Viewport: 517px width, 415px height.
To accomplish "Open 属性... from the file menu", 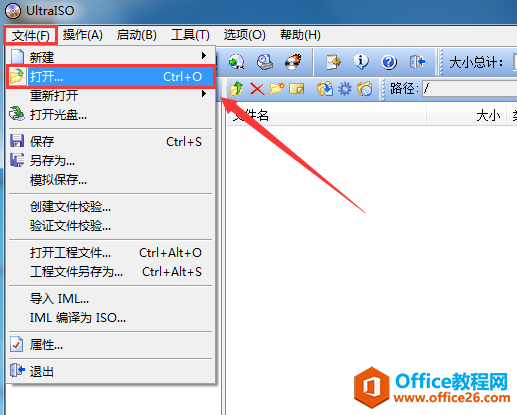I will (110, 345).
